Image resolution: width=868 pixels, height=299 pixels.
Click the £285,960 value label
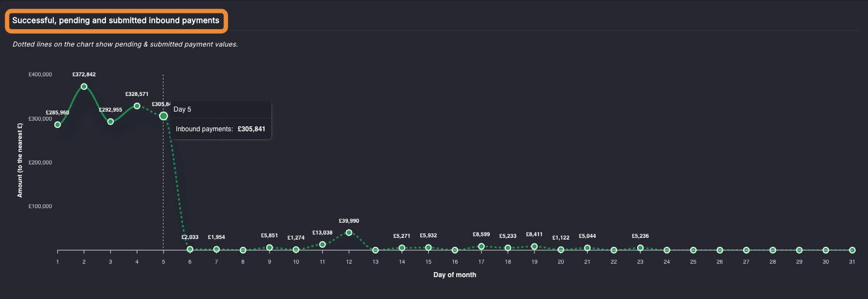click(x=57, y=113)
